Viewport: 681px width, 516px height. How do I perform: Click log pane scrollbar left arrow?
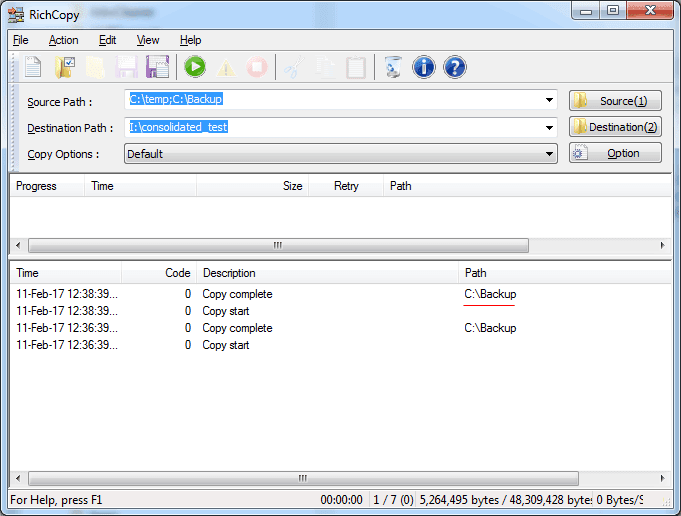coord(18,478)
